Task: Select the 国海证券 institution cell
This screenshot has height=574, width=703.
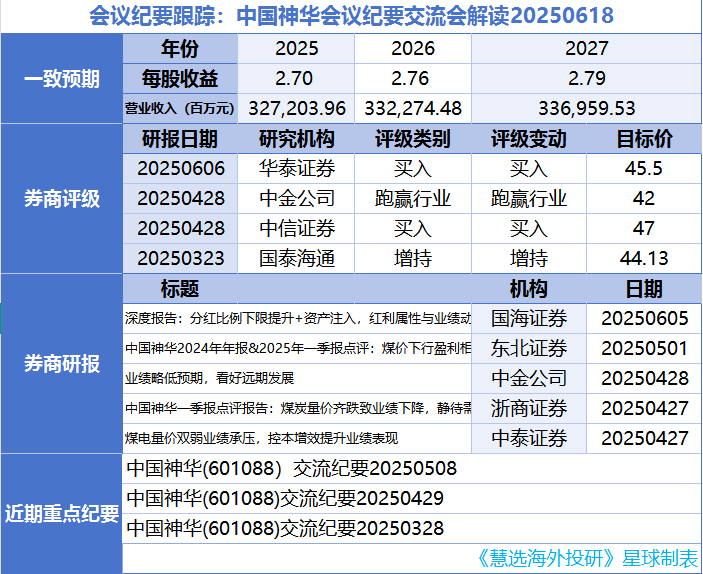Action: (x=529, y=318)
